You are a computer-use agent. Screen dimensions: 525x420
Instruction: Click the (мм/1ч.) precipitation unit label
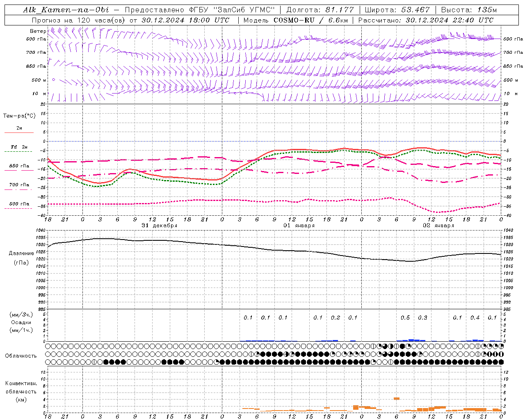tap(21, 330)
